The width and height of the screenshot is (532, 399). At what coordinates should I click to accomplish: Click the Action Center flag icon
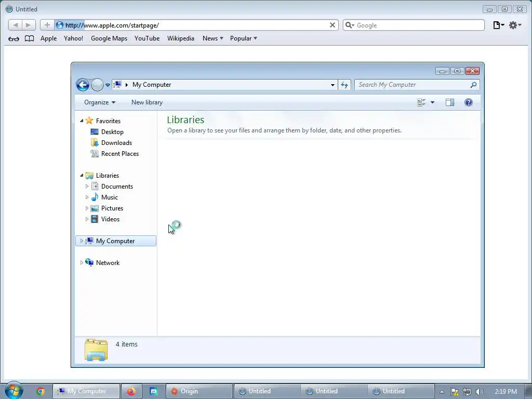pyautogui.click(x=454, y=392)
